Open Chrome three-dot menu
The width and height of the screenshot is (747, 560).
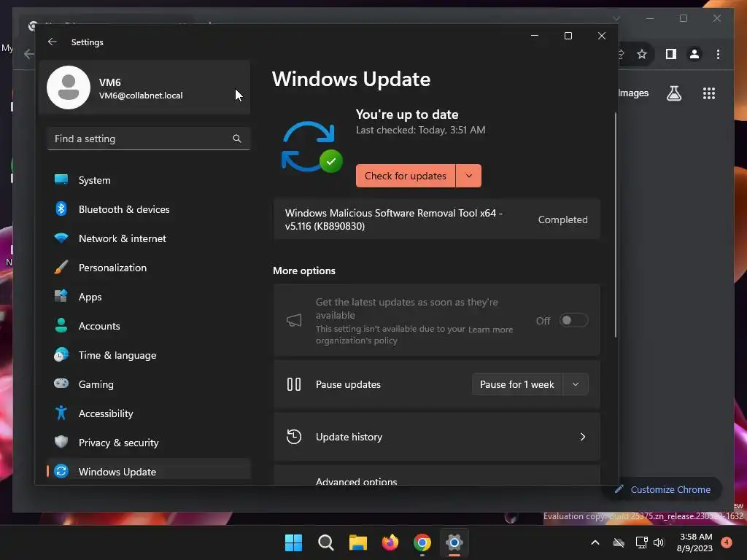click(x=718, y=54)
